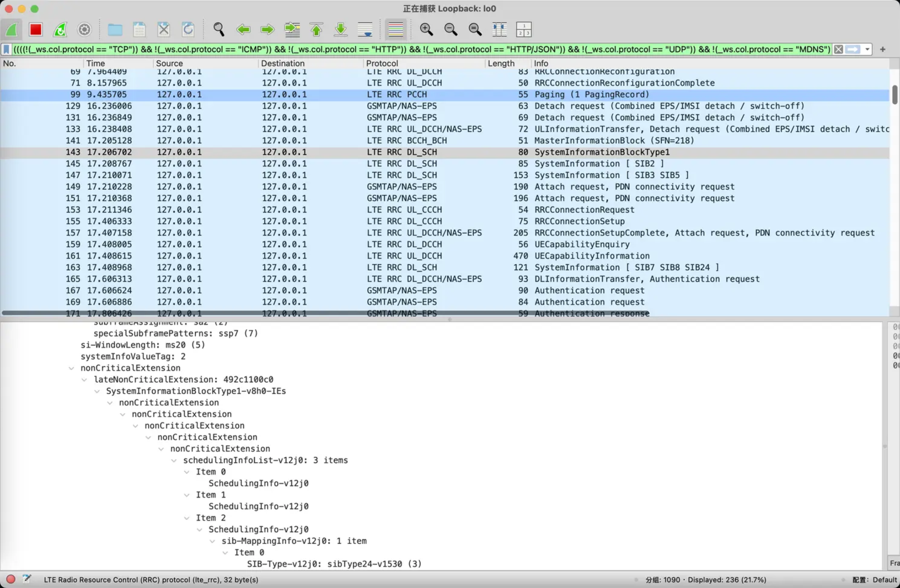Screen dimensions: 900x588
Task: Reload this capture file icon
Action: pos(188,29)
